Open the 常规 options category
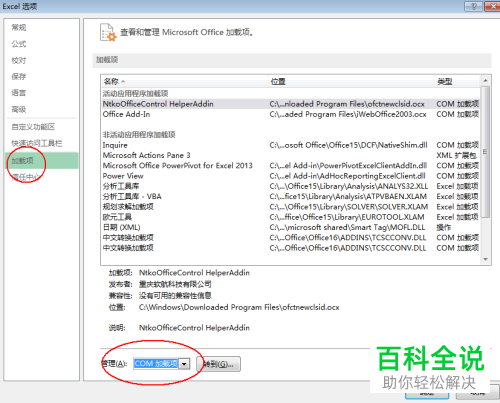 pyautogui.click(x=19, y=27)
